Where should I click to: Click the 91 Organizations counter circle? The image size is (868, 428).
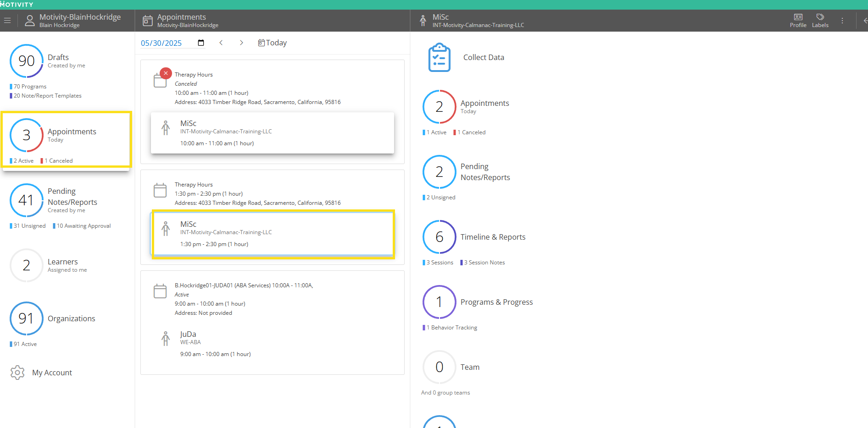(x=27, y=318)
